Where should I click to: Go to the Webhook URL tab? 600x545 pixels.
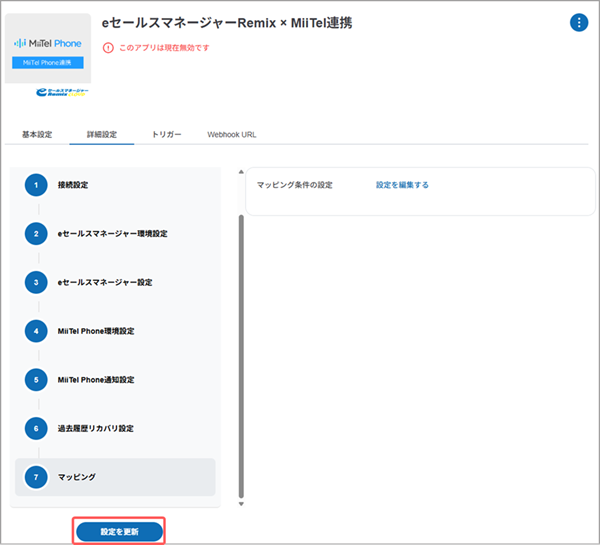coord(232,134)
